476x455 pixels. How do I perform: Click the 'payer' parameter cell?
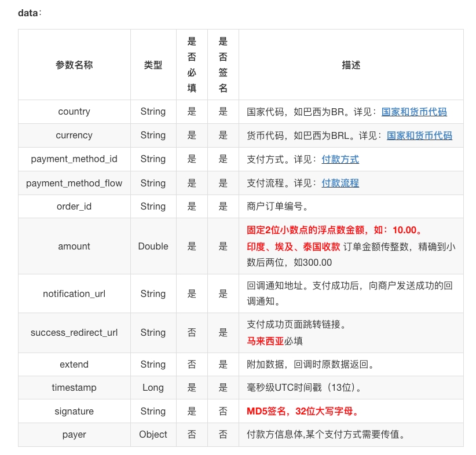click(x=74, y=435)
